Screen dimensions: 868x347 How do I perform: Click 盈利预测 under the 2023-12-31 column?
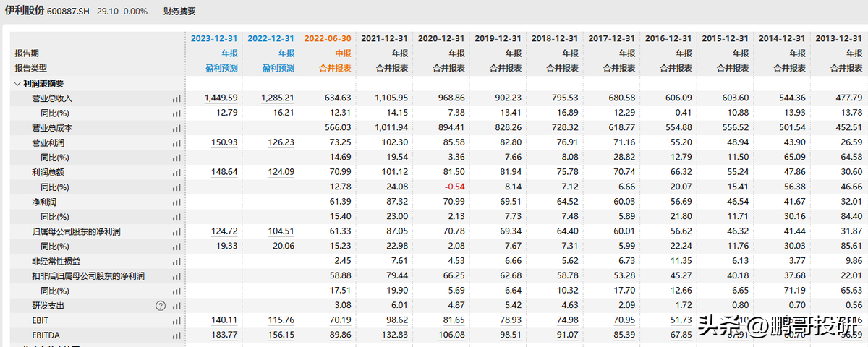223,68
